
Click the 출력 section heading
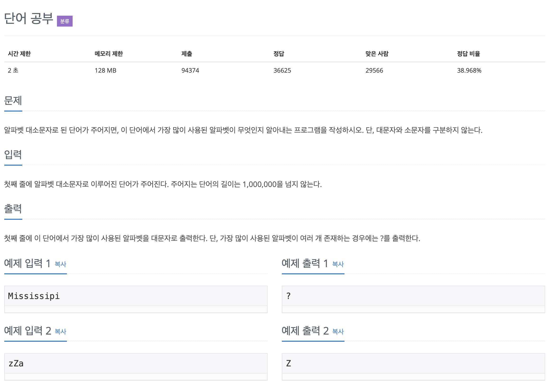pyautogui.click(x=13, y=209)
